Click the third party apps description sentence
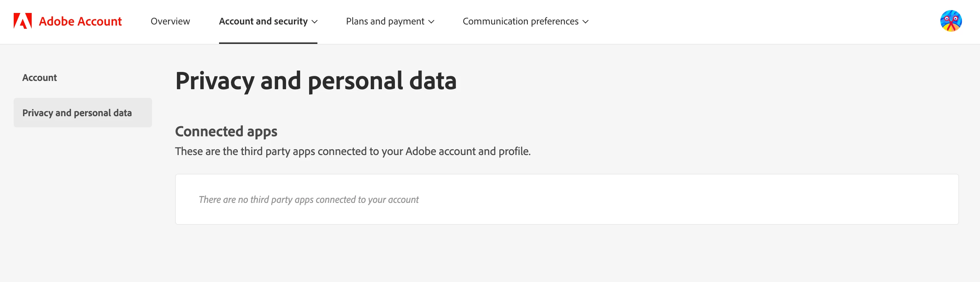980x282 pixels. [x=352, y=151]
